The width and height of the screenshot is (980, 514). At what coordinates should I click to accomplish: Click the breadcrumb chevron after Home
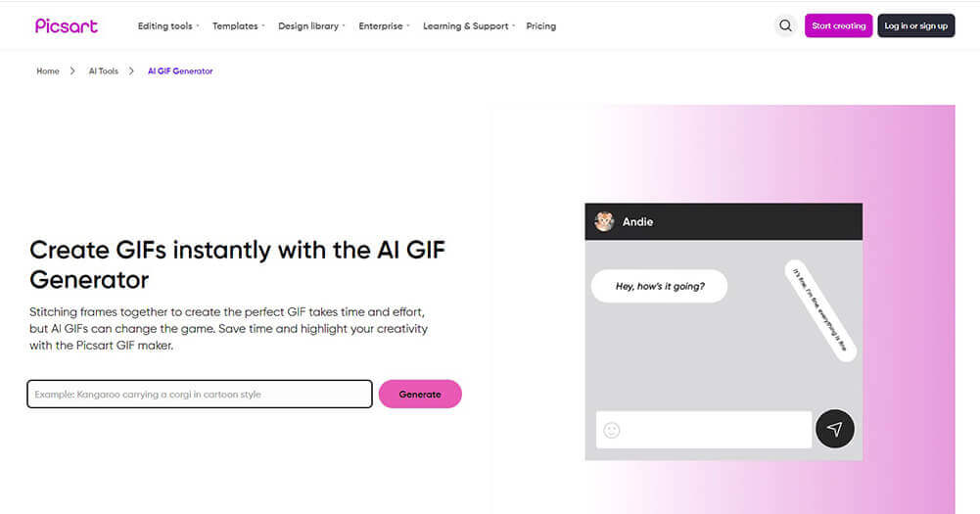(x=72, y=71)
